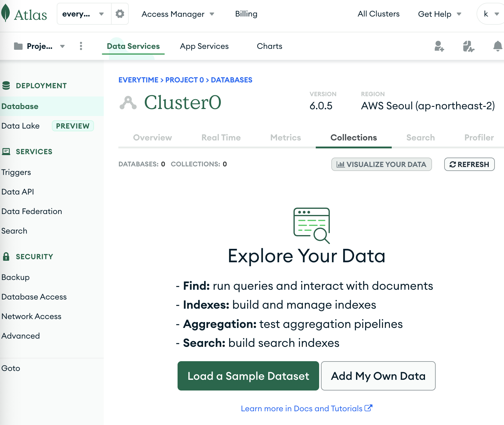Image resolution: width=504 pixels, height=425 pixels.
Task: Open the notifications bell icon
Action: pos(498,46)
